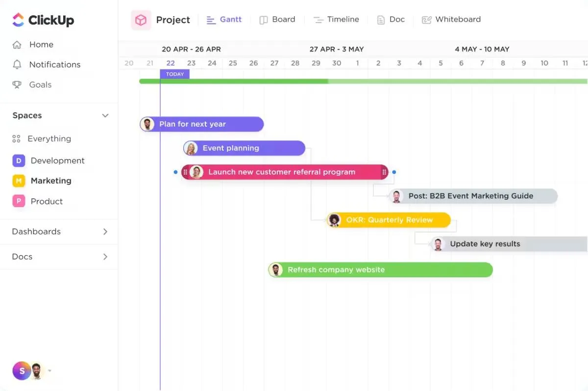Click the left grip handle on referral program bar

pos(185,172)
